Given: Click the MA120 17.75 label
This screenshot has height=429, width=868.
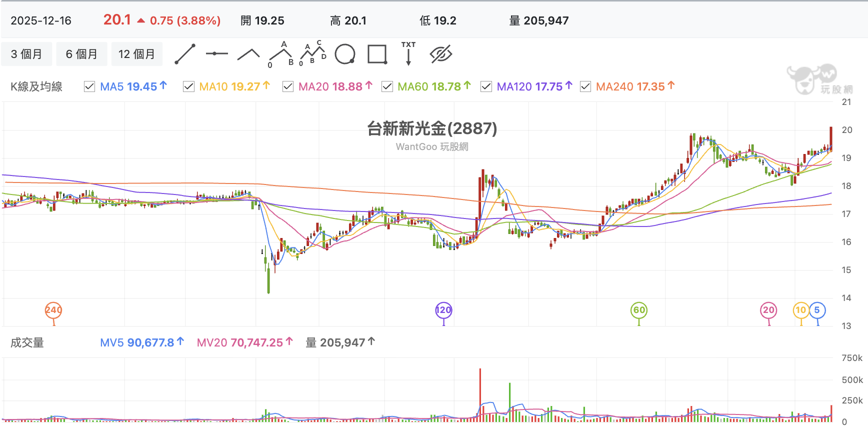Looking at the screenshot, I should [534, 86].
